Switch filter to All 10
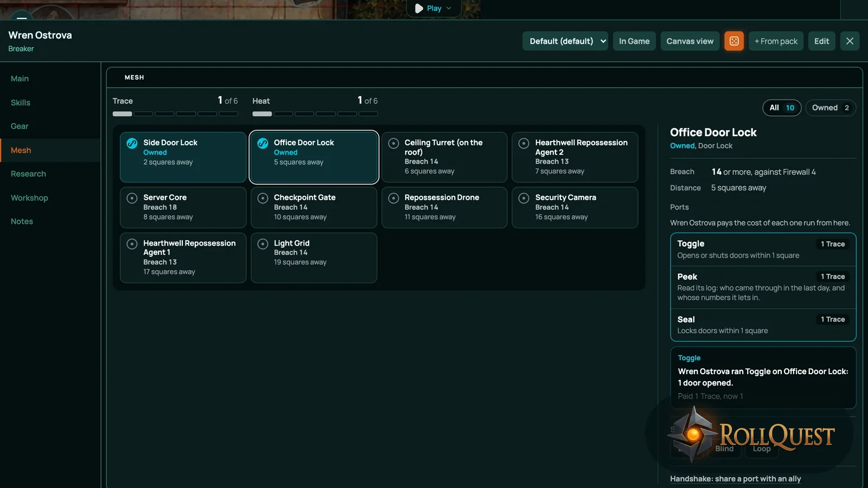Screen dimensions: 868x488 (782, 108)
